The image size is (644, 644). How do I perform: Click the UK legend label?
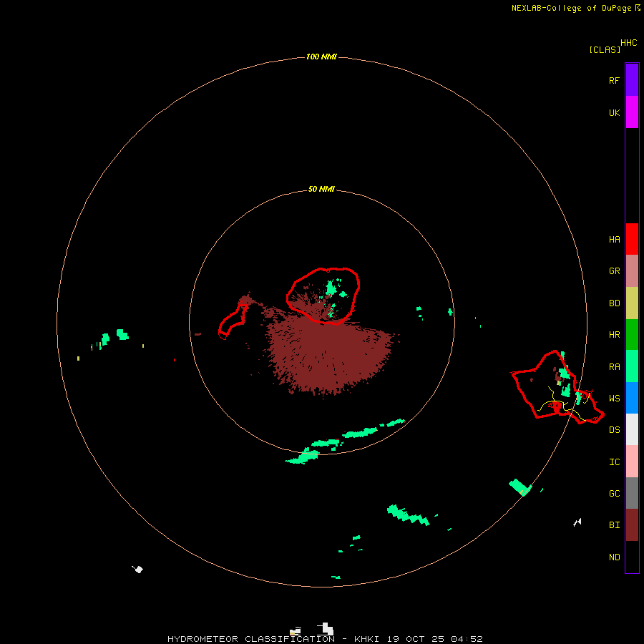[614, 113]
